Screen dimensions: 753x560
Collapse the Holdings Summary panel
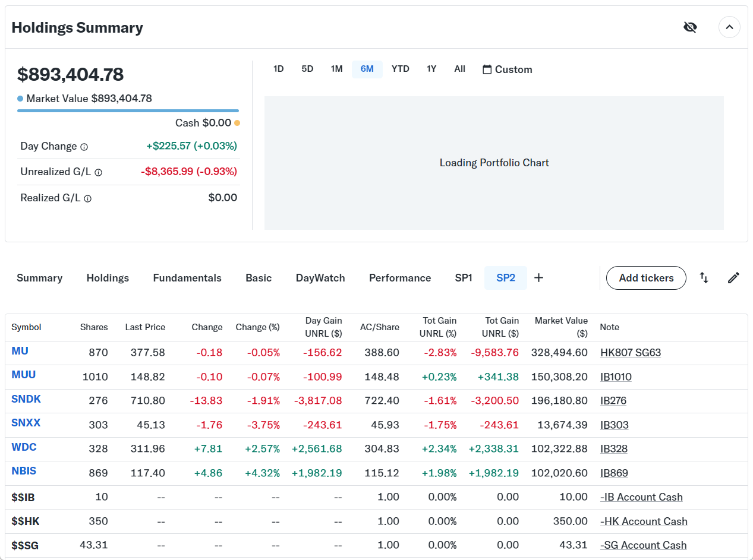pyautogui.click(x=729, y=27)
